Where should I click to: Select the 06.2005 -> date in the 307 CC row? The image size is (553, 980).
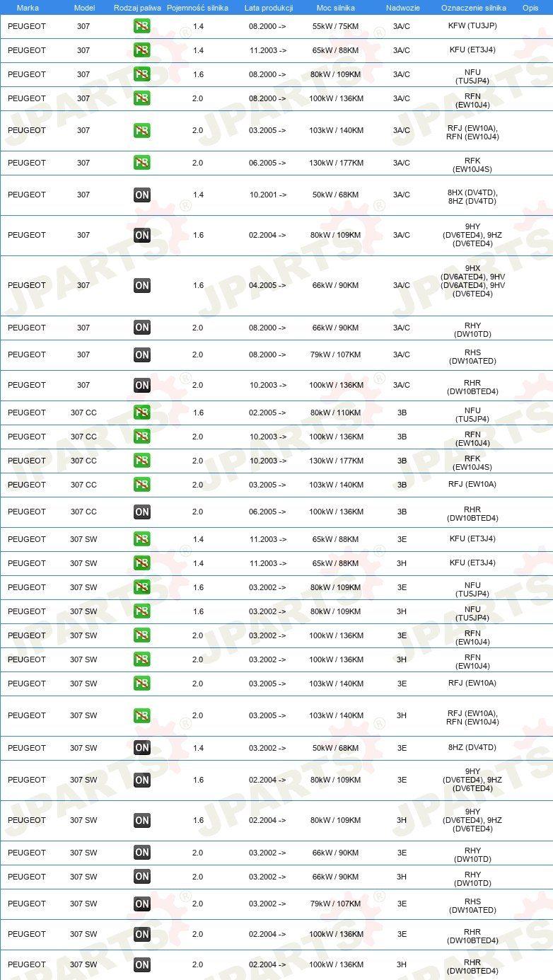(x=267, y=512)
